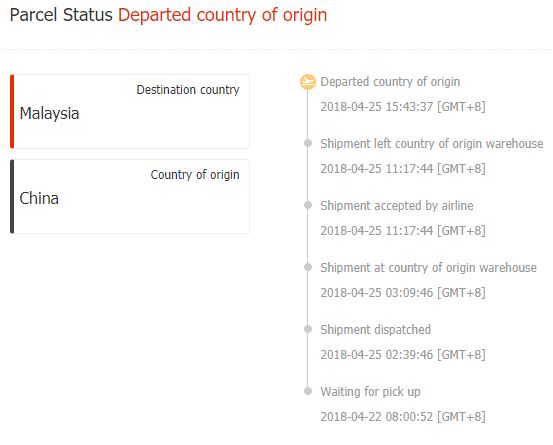Open the China country of origin card
Image resolution: width=553 pixels, height=445 pixels.
[x=130, y=196]
